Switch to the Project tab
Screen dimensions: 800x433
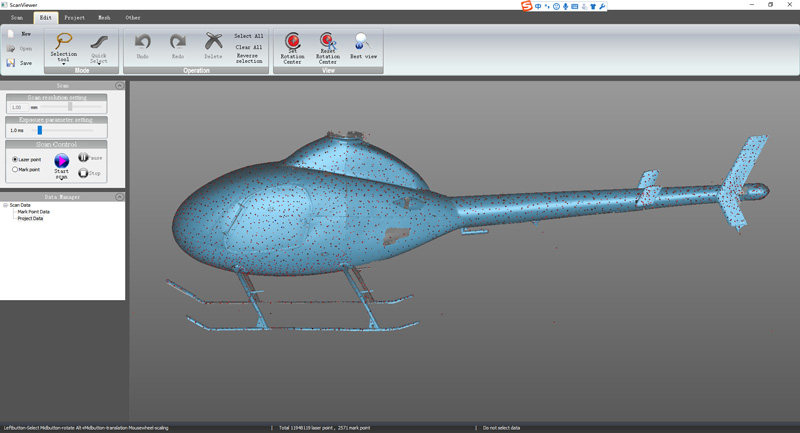[x=75, y=18]
